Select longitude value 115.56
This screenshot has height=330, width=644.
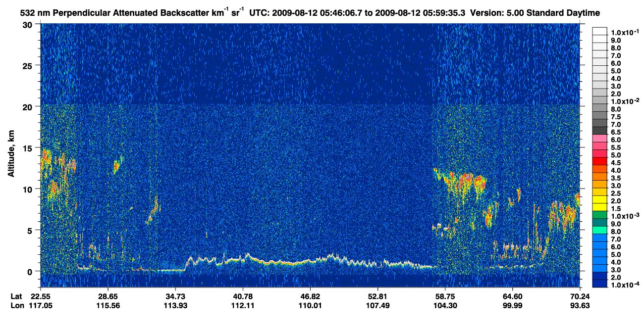(108, 305)
